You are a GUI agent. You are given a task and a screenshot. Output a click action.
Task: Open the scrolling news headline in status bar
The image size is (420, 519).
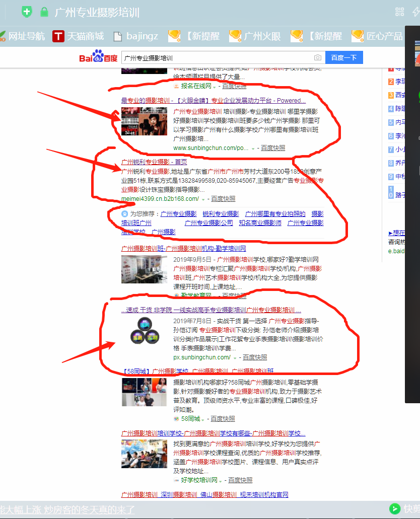point(67,509)
